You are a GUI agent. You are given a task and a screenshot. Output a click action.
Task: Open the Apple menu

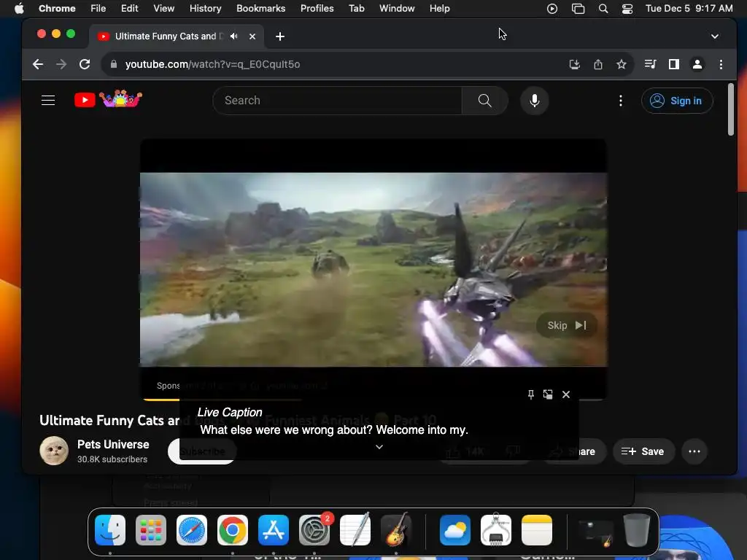click(19, 8)
